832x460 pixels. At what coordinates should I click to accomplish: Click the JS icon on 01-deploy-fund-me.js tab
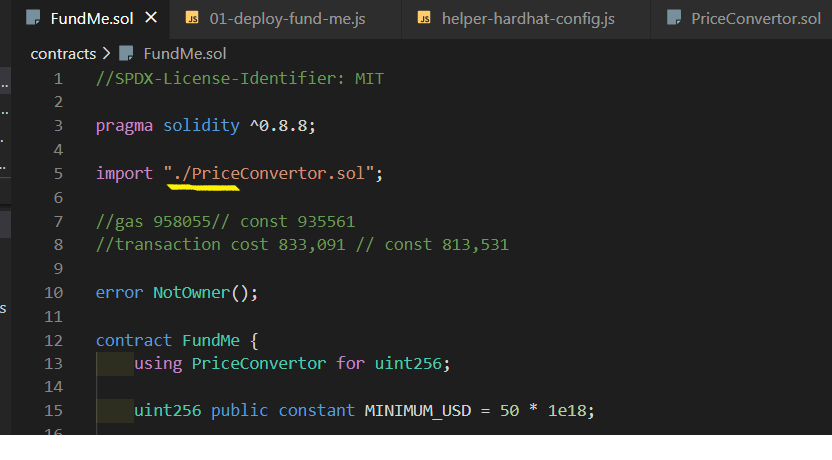coord(192,18)
